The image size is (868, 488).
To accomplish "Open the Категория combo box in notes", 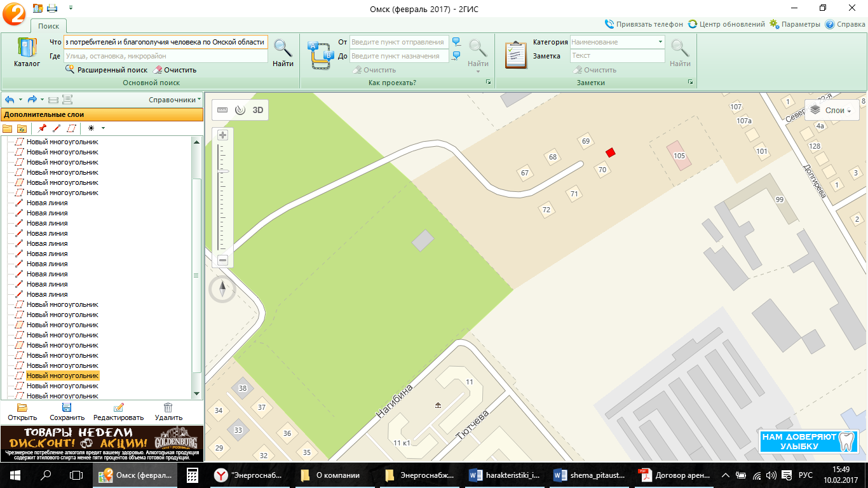I will coord(617,42).
